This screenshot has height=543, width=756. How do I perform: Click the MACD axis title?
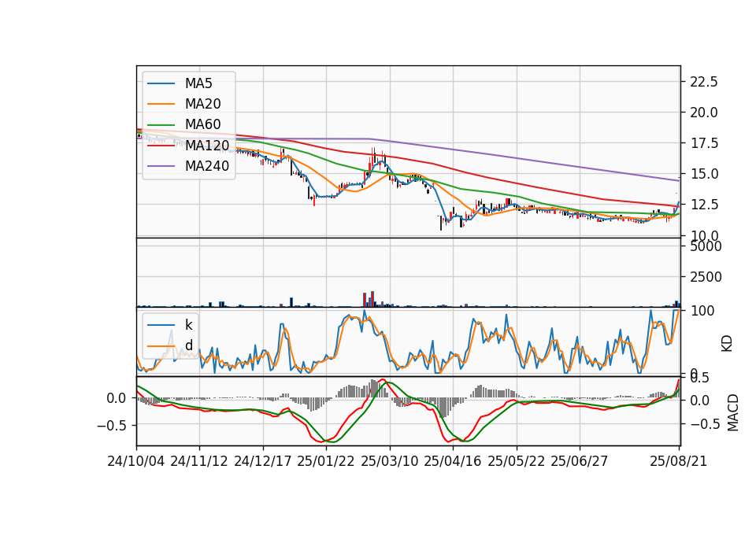click(x=733, y=412)
